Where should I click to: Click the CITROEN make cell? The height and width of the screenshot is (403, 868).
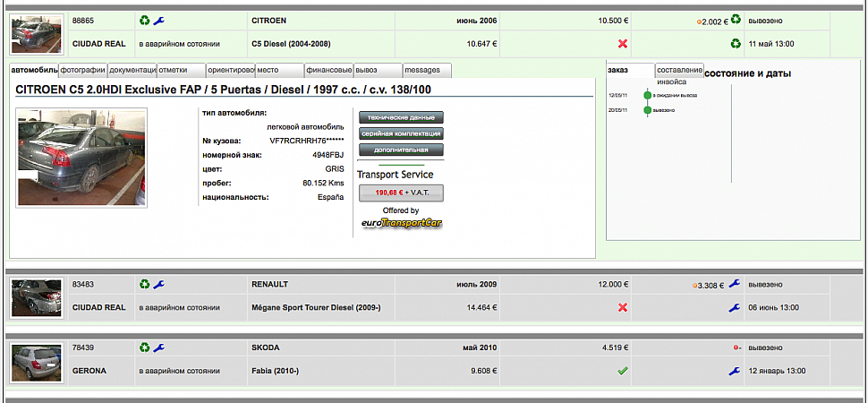coord(269,21)
